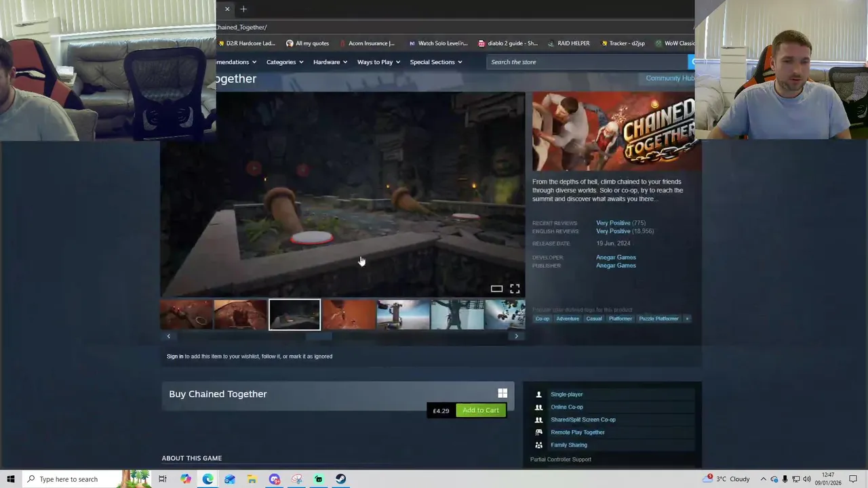Open Copilot from the taskbar

click(185, 479)
